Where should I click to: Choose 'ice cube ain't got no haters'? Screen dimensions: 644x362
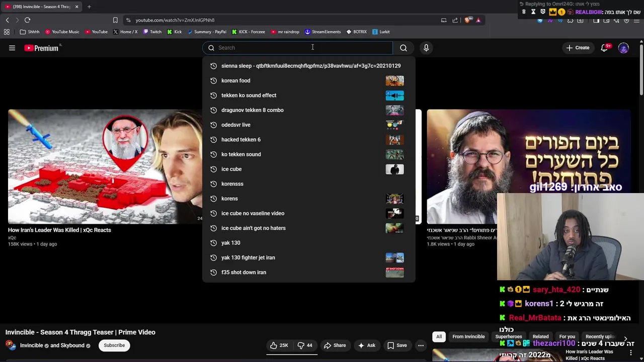pos(309,228)
